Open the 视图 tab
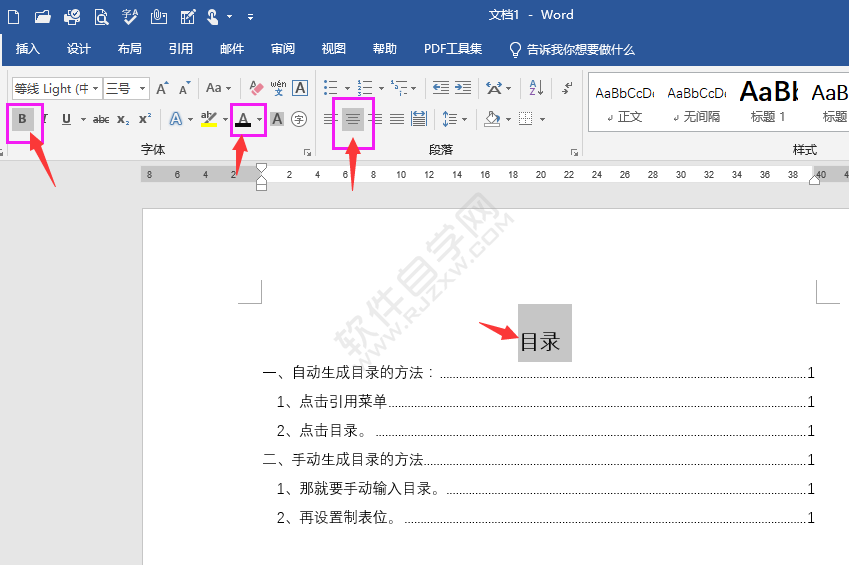The image size is (849, 565). tap(334, 49)
